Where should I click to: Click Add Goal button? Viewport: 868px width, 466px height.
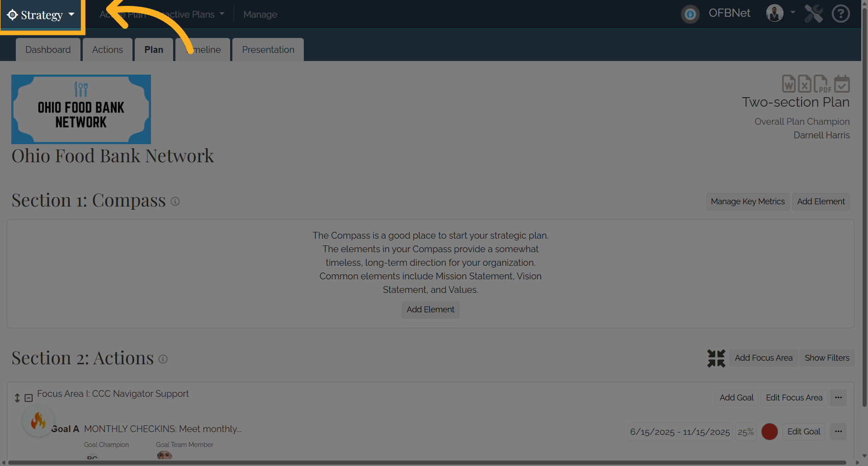[736, 398]
